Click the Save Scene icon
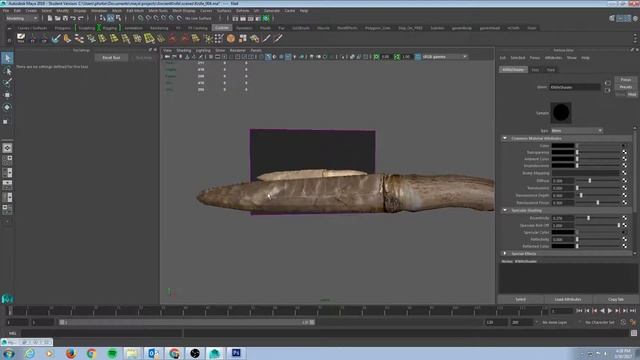This screenshot has height=360, width=640. [x=65, y=18]
